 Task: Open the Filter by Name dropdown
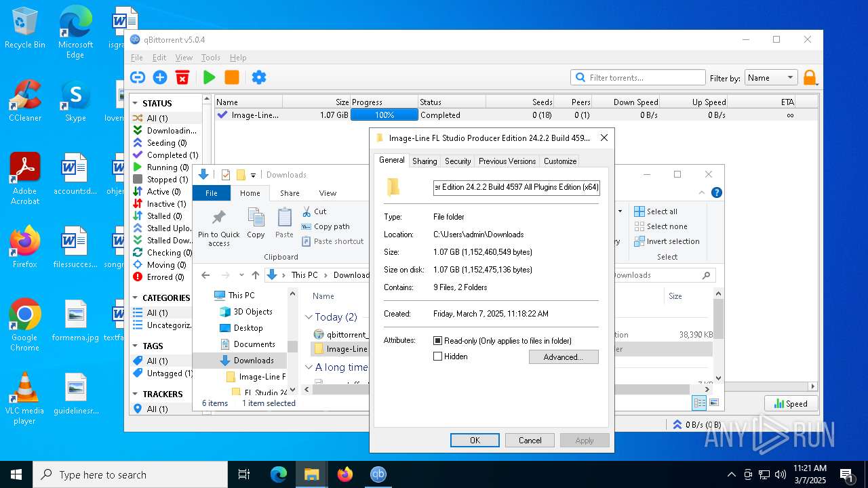coord(771,78)
